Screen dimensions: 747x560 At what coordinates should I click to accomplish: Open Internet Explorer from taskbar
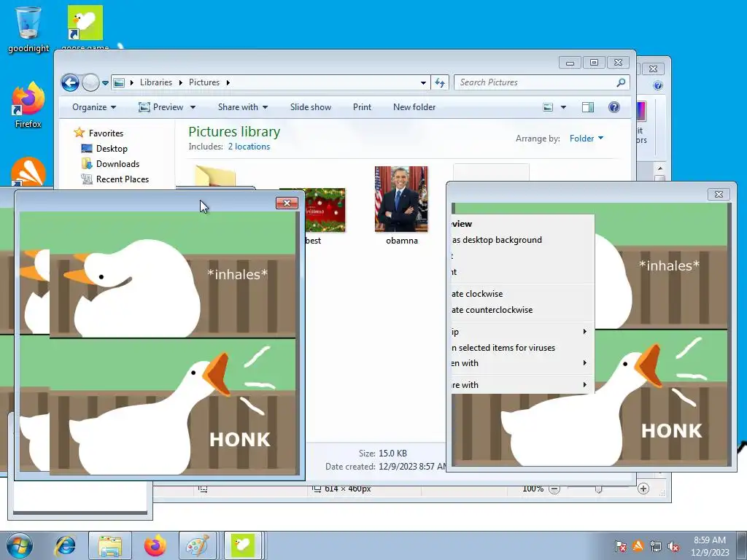[x=65, y=545]
